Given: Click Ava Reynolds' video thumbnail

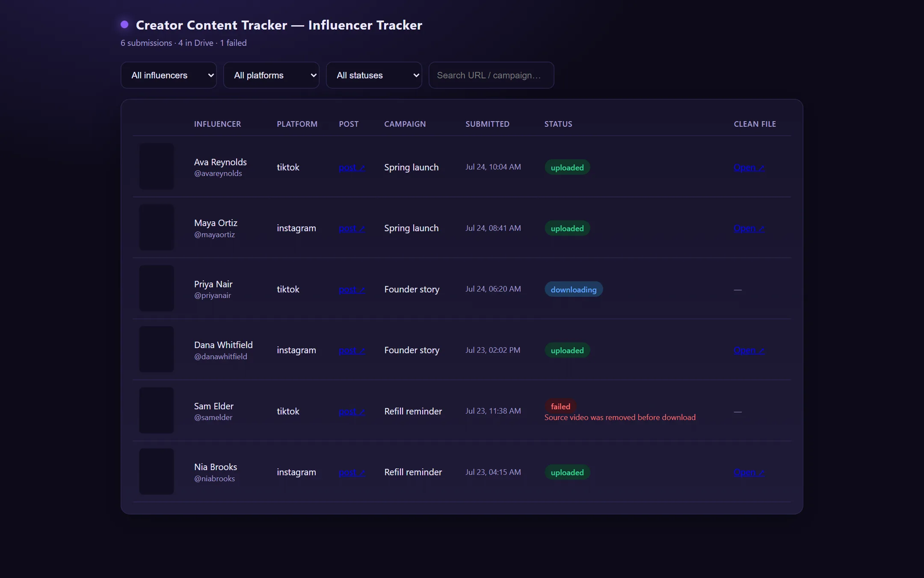Looking at the screenshot, I should tap(157, 166).
